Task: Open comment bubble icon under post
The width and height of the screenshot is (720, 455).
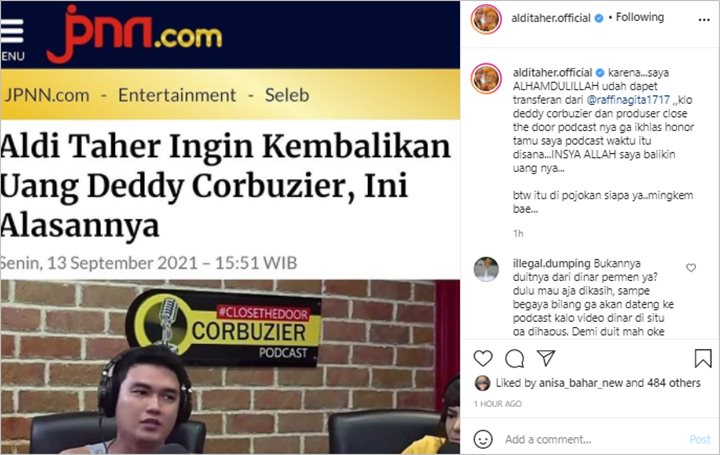Action: pyautogui.click(x=514, y=359)
